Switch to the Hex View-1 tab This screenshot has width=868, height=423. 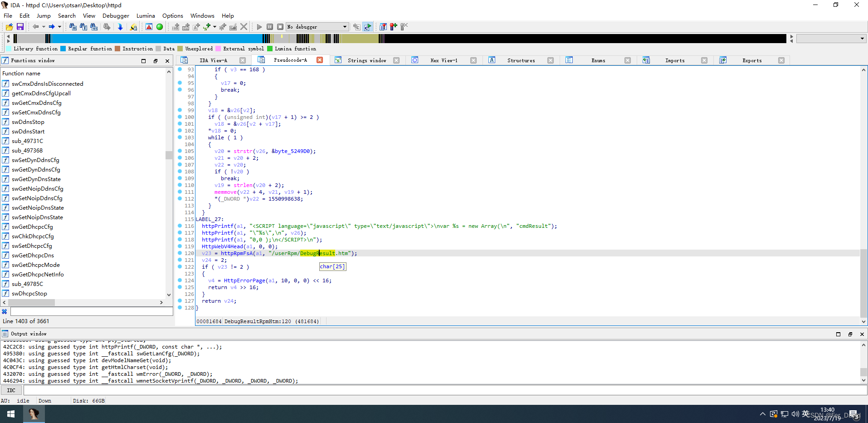click(444, 60)
